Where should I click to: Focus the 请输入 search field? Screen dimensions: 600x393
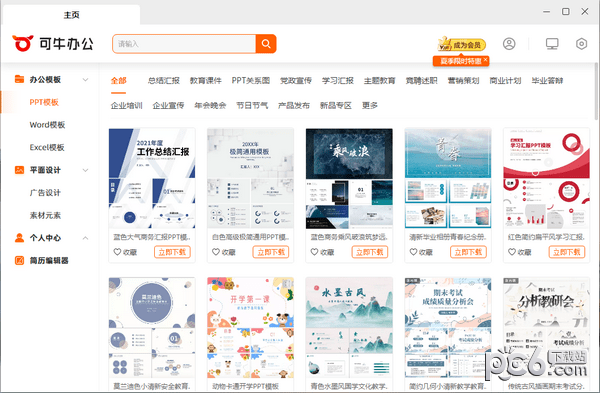pyautogui.click(x=184, y=44)
